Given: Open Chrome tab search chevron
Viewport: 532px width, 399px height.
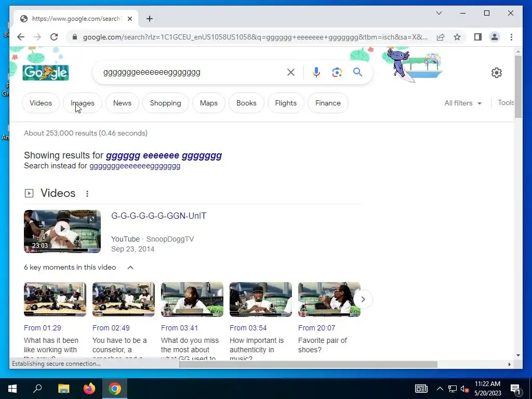Looking at the screenshot, I should coord(438,13).
